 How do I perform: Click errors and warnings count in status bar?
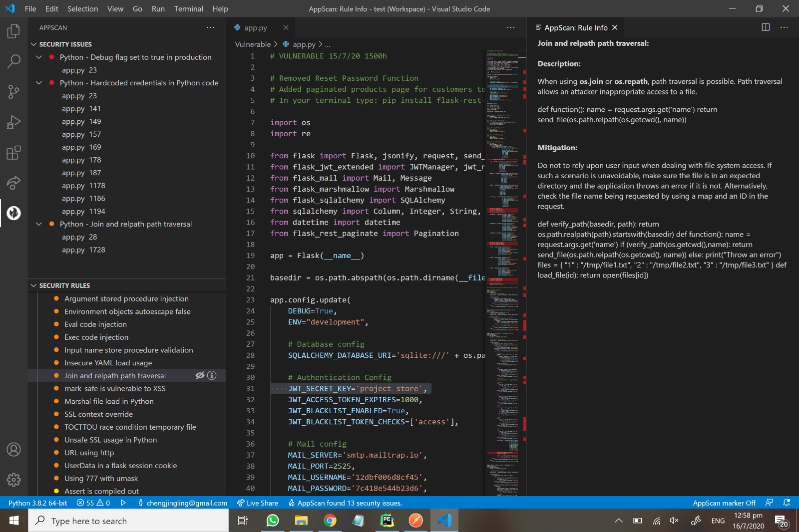tap(93, 503)
